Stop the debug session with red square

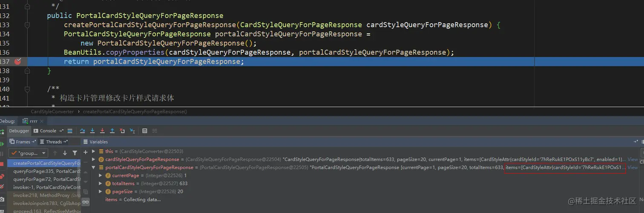click(x=2, y=164)
